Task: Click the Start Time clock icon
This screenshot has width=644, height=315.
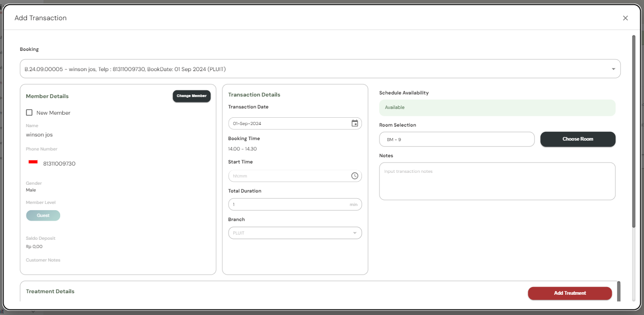Action: pyautogui.click(x=355, y=176)
